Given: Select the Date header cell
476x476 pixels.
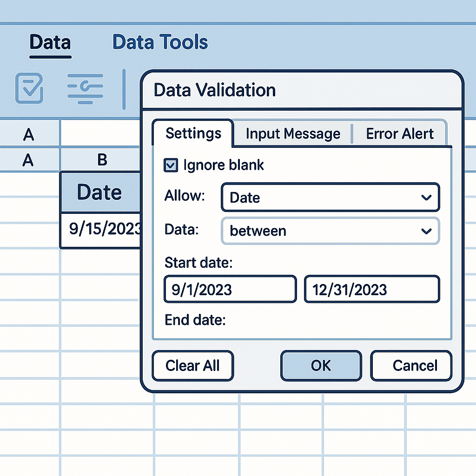Looking at the screenshot, I should tap(100, 192).
